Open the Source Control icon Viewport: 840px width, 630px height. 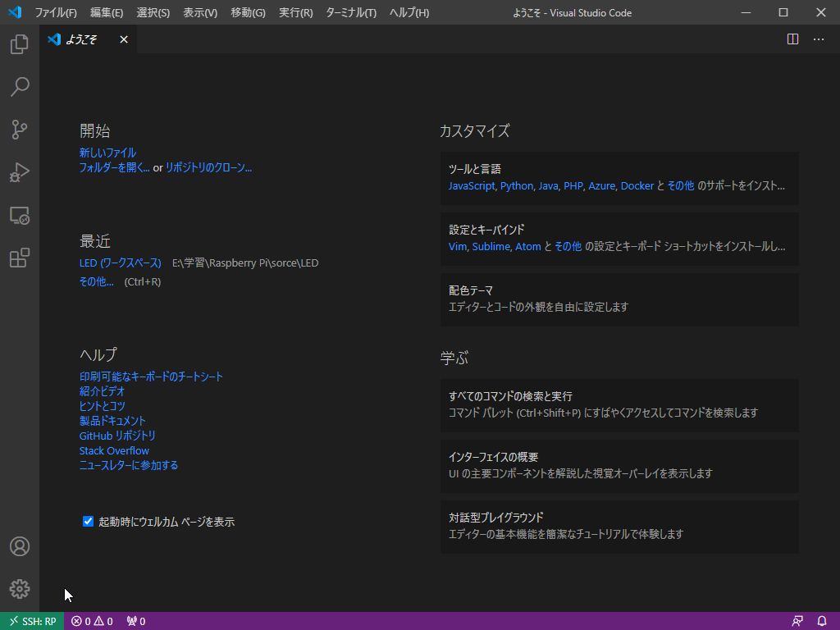[x=19, y=130]
